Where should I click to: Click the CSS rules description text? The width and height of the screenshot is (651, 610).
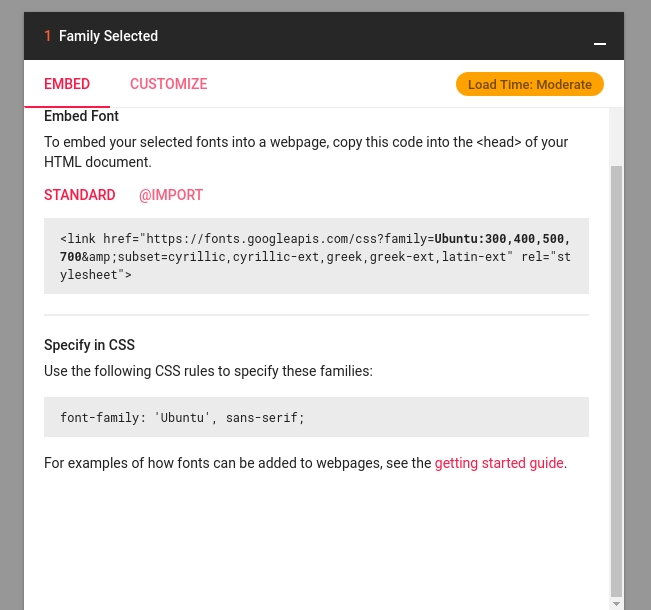point(208,371)
